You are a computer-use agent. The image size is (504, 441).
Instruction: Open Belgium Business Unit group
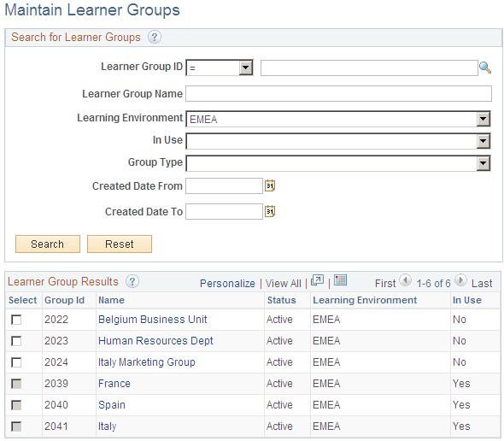point(153,320)
